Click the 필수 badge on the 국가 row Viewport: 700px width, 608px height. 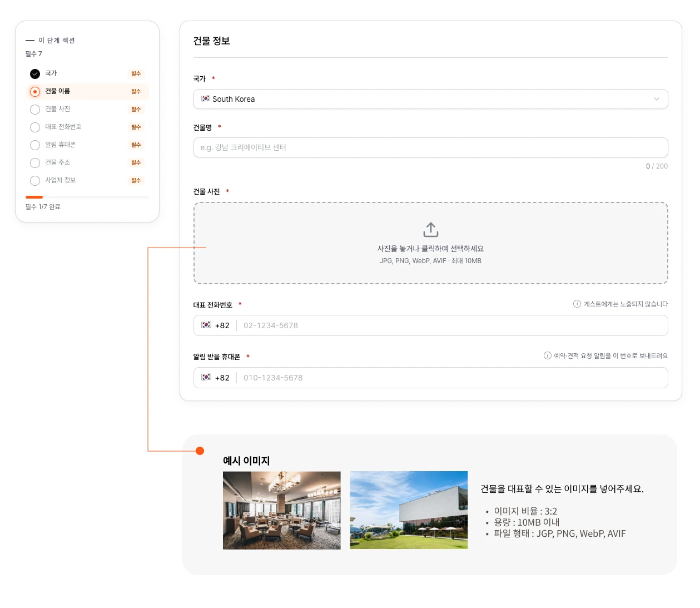pyautogui.click(x=136, y=73)
